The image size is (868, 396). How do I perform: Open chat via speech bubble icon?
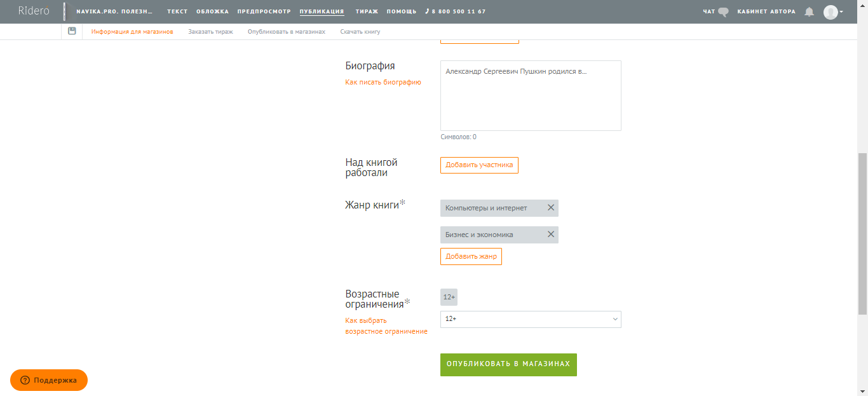coord(722,11)
